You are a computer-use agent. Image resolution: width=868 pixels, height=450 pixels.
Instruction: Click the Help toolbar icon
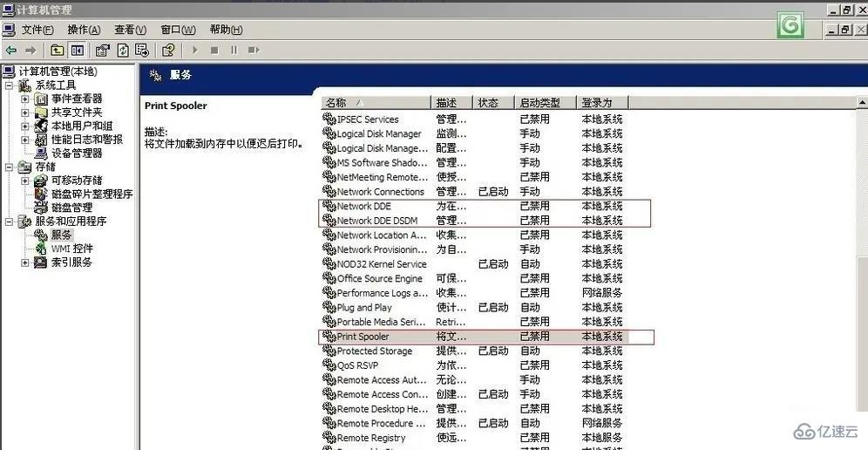pos(168,51)
